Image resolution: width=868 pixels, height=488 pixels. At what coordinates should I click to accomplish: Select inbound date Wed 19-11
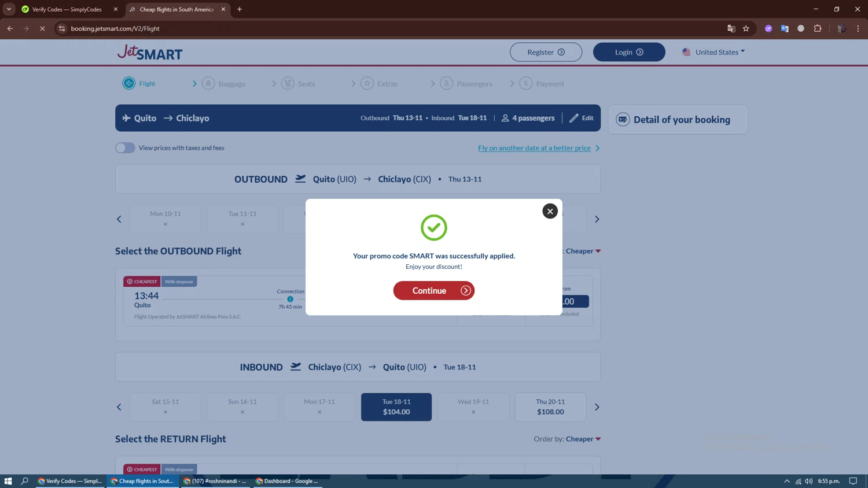coord(473,407)
